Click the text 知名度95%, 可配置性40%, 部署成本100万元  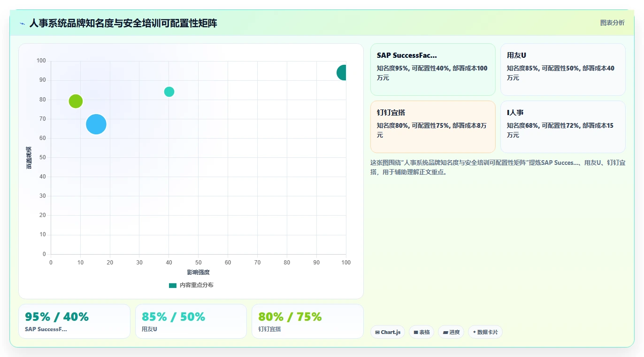point(432,73)
